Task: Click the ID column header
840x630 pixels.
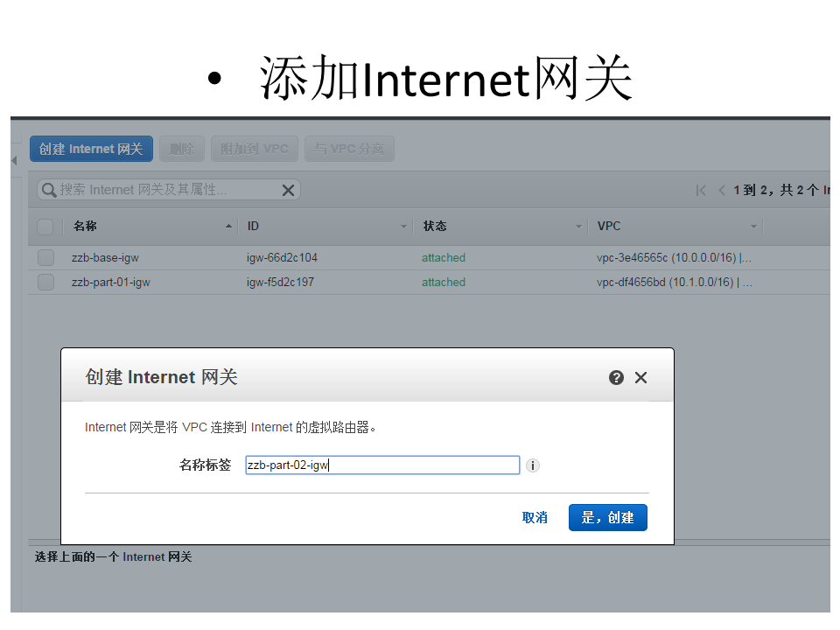Action: click(x=253, y=226)
